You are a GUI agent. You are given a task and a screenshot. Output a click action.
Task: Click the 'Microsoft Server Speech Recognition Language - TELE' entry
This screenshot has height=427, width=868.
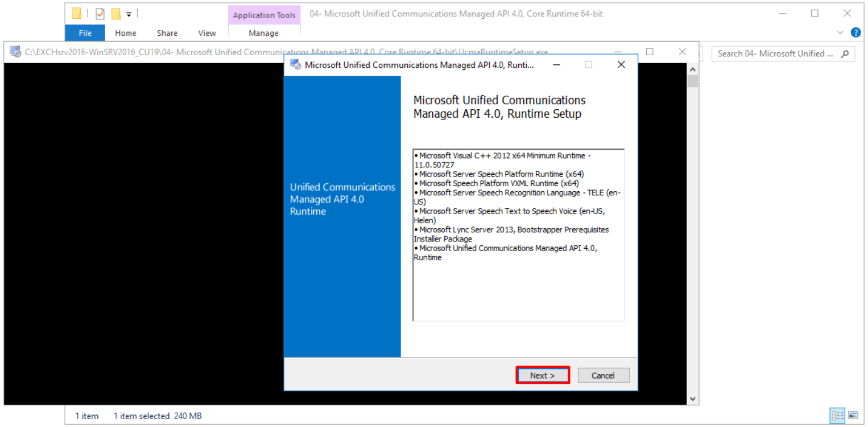pyautogui.click(x=517, y=197)
